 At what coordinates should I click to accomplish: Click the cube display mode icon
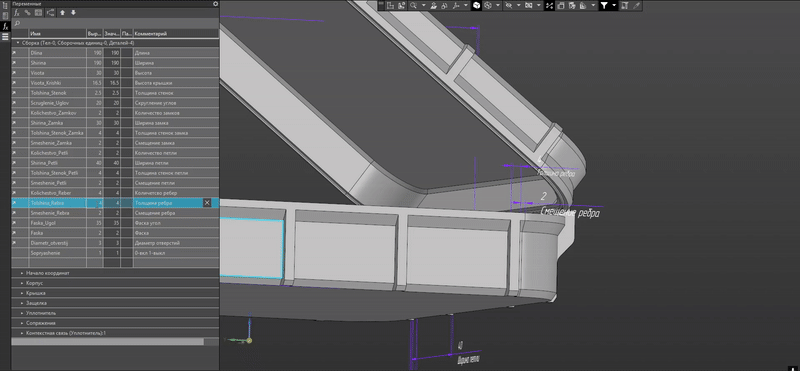(476, 6)
